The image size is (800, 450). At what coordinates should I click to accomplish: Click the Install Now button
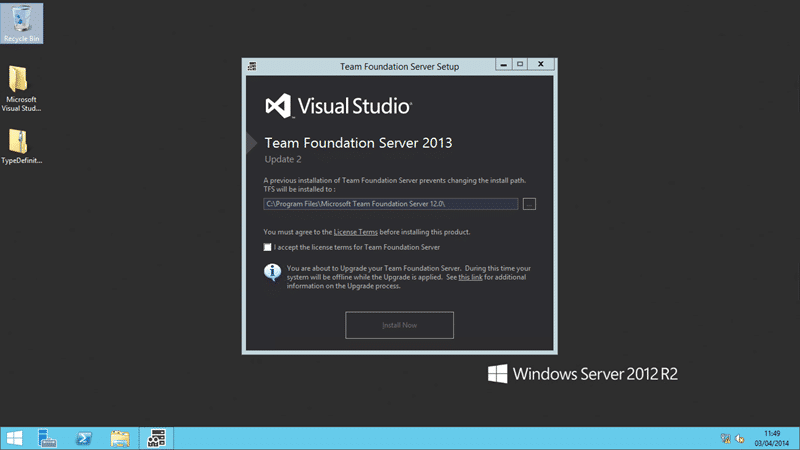[399, 325]
